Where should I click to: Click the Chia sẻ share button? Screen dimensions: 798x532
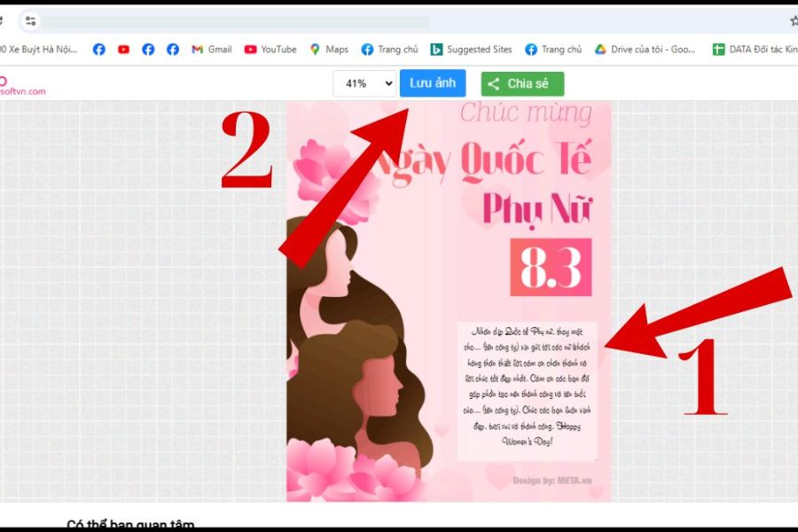(x=522, y=84)
